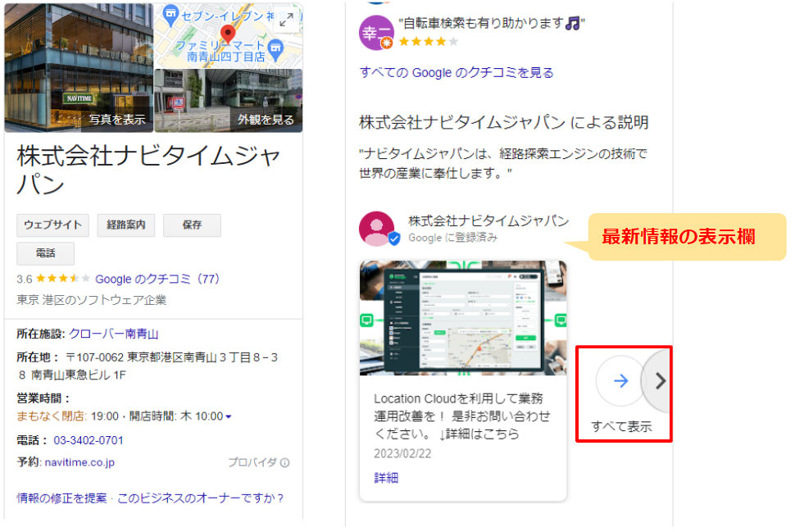
Task: Open the 詳細 link in the post card
Action: [386, 478]
